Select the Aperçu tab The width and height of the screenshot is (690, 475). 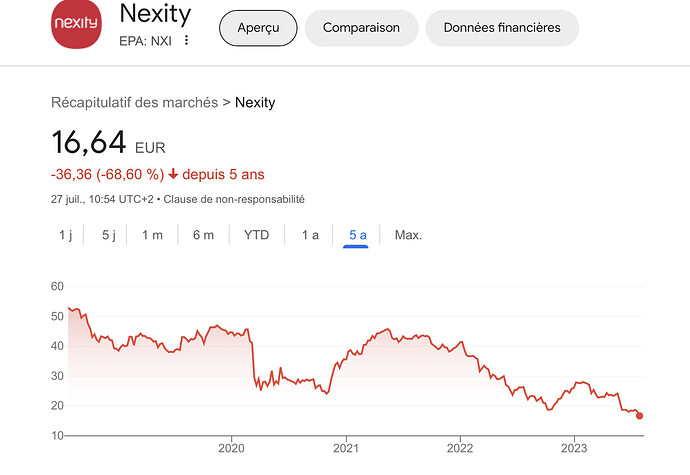click(x=258, y=28)
